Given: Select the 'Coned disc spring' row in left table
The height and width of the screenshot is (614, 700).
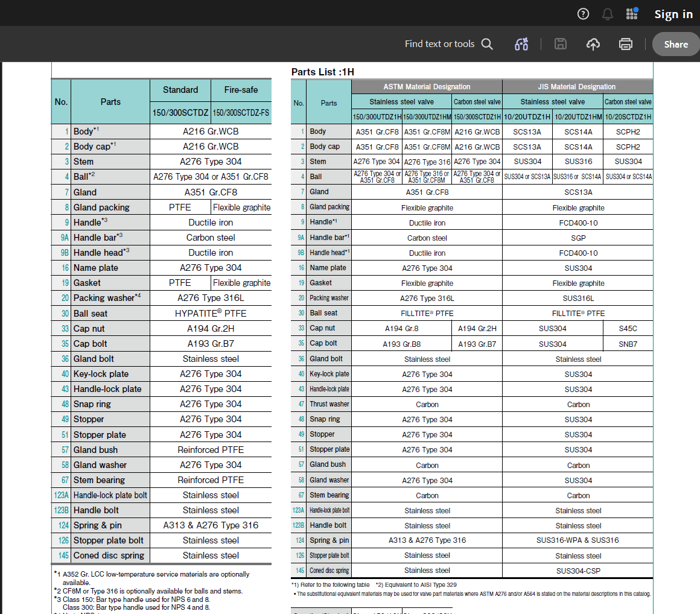Looking at the screenshot, I should pos(162,555).
